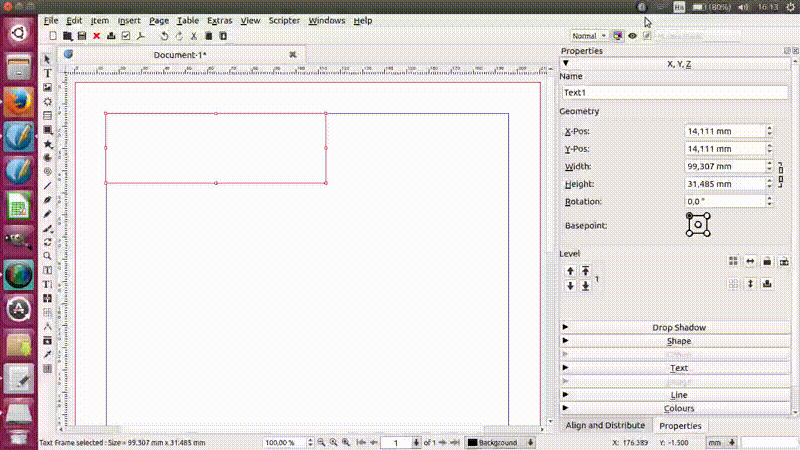Export as PDF using toolbar icon
This screenshot has width=800, height=450.
tap(140, 36)
